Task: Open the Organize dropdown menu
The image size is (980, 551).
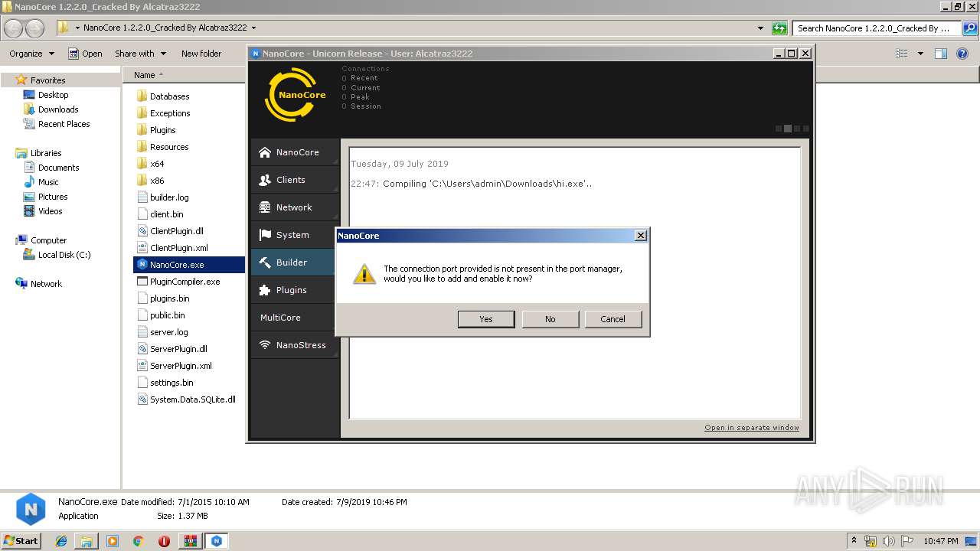Action: pyautogui.click(x=31, y=54)
